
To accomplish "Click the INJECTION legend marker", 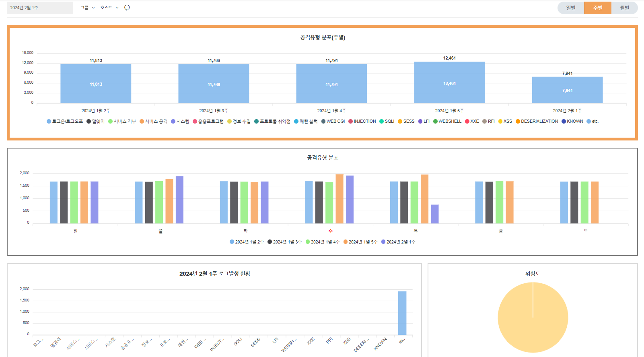I will (x=350, y=121).
